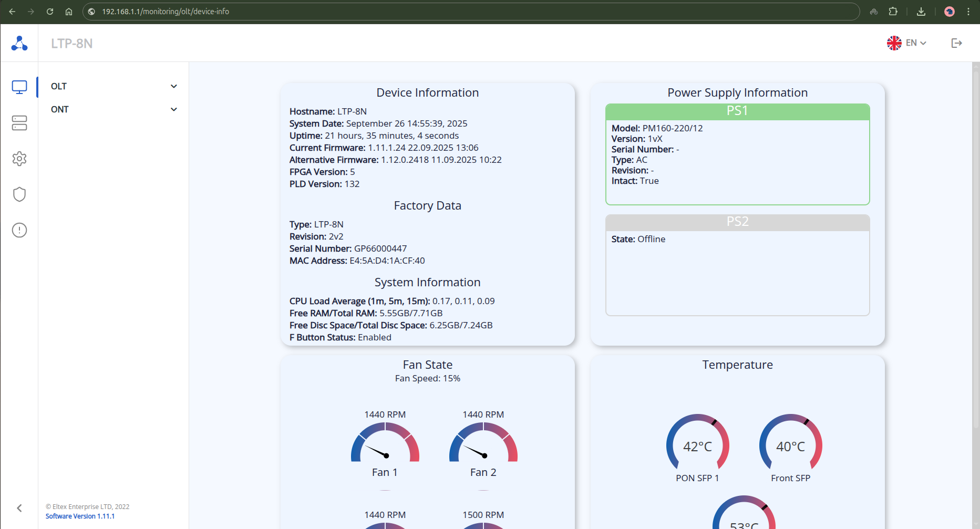Click the PON SFP 1 temperature gauge
The width and height of the screenshot is (980, 529).
pos(697,444)
